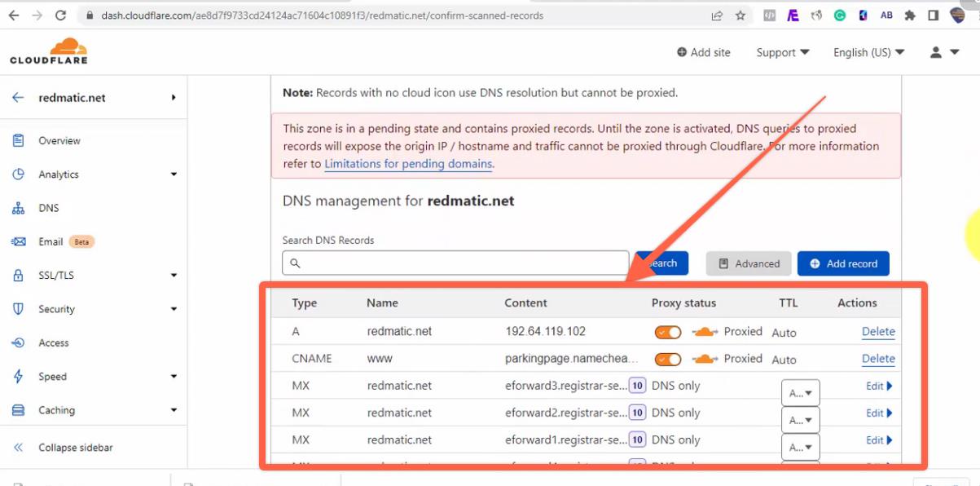Expand the Analytics sidebar section
Screen dimensions: 980x486
(x=174, y=175)
